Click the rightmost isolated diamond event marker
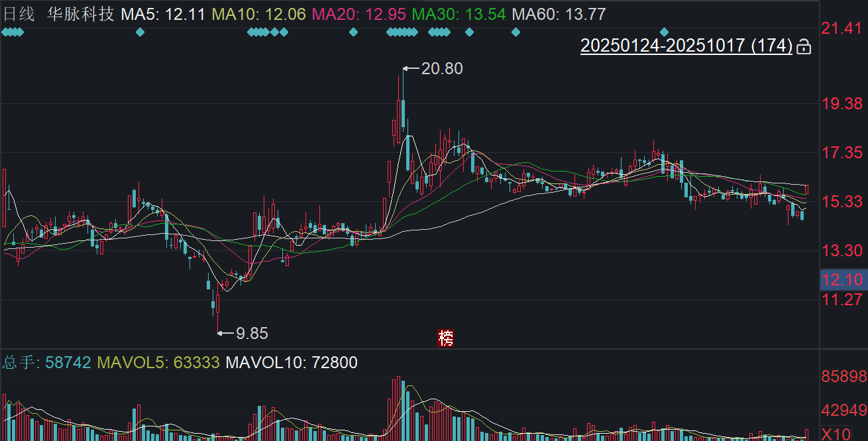This screenshot has height=441, width=868. click(665, 32)
